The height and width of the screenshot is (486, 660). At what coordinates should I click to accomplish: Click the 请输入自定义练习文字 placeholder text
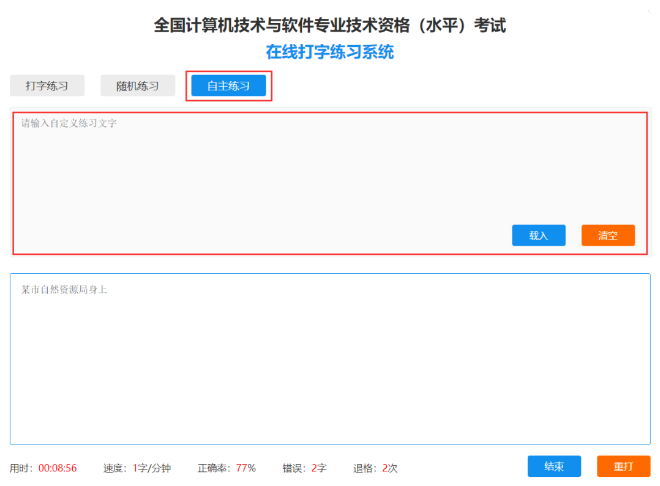coord(69,123)
